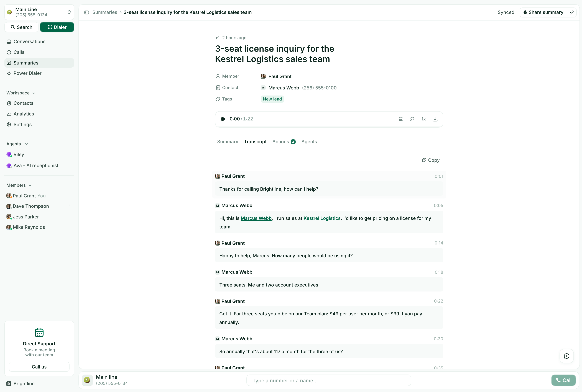Copy the transcript

point(431,160)
